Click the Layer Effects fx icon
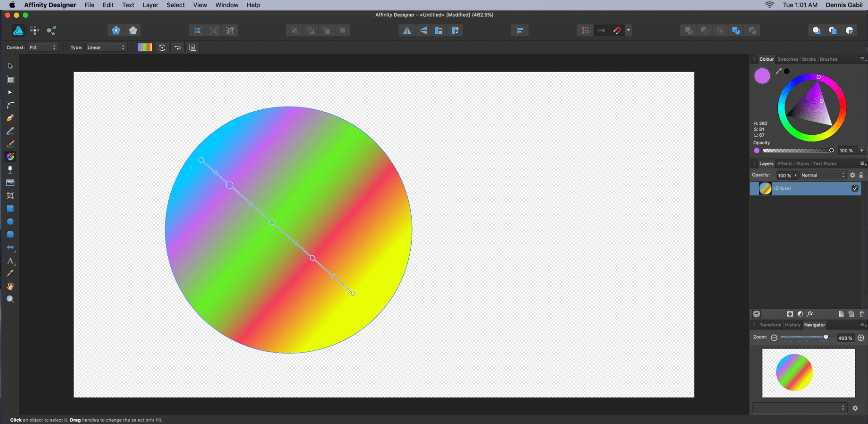868x424 pixels. pos(810,314)
